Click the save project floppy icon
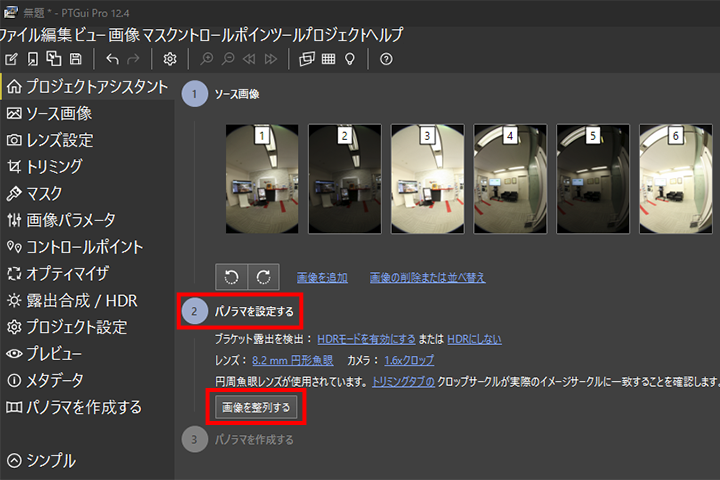This screenshot has width=720, height=480. pos(75,59)
